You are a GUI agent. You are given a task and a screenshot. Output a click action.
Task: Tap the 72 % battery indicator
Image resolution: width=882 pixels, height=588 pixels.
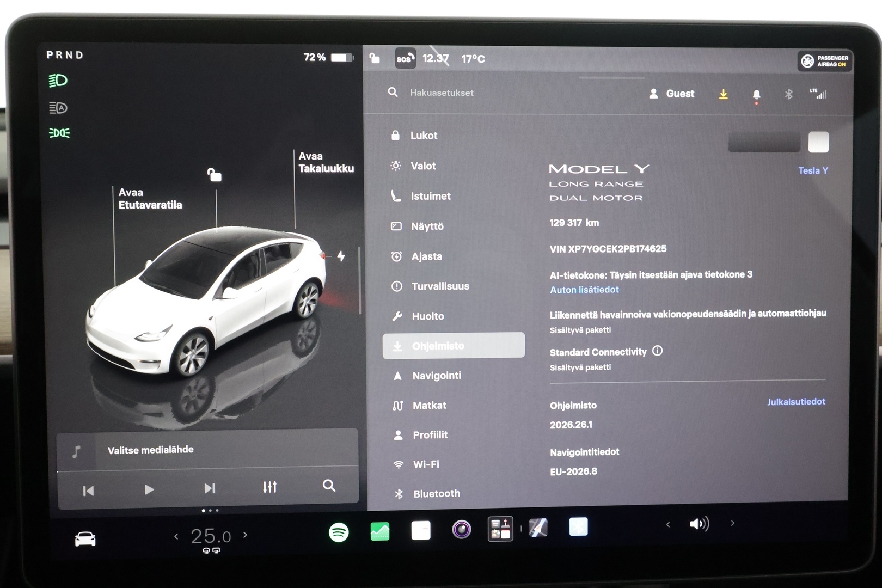coord(328,57)
